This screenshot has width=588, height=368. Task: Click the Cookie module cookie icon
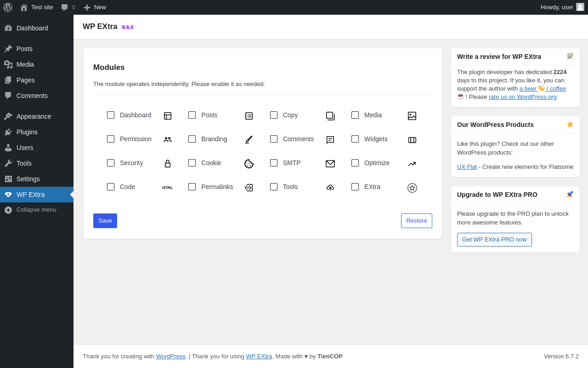(249, 164)
